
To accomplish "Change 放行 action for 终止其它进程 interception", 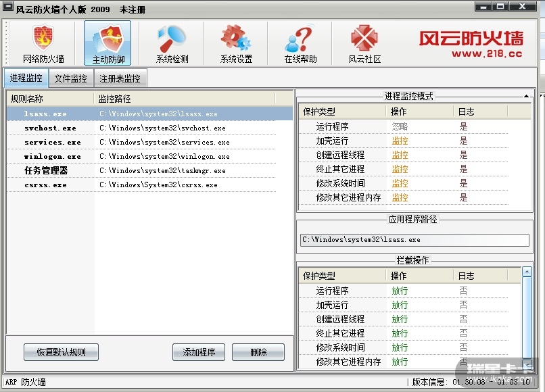I will pyautogui.click(x=400, y=334).
